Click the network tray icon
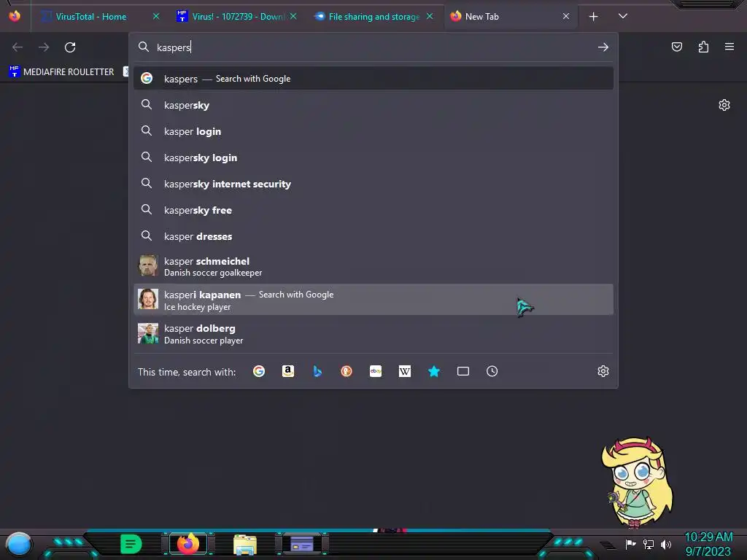 tap(649, 544)
